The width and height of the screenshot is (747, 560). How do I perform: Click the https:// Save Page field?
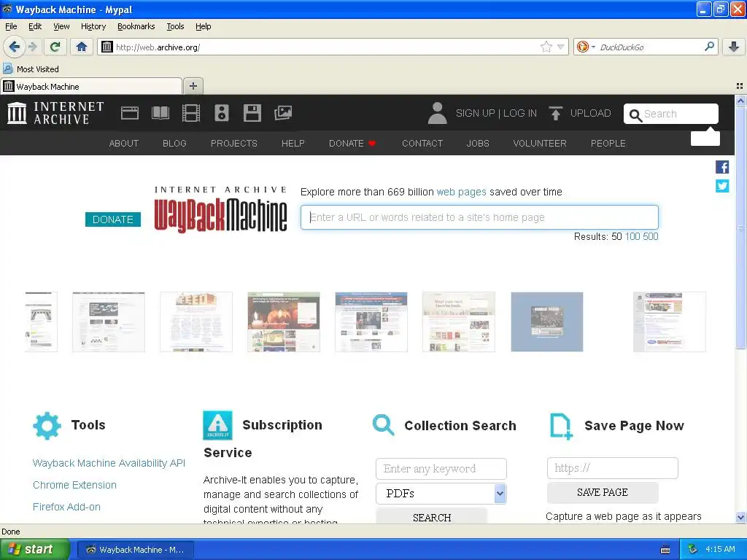[x=612, y=468]
